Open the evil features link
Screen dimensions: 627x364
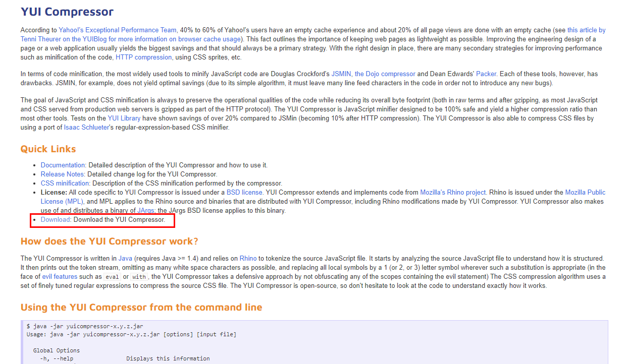[60, 277]
